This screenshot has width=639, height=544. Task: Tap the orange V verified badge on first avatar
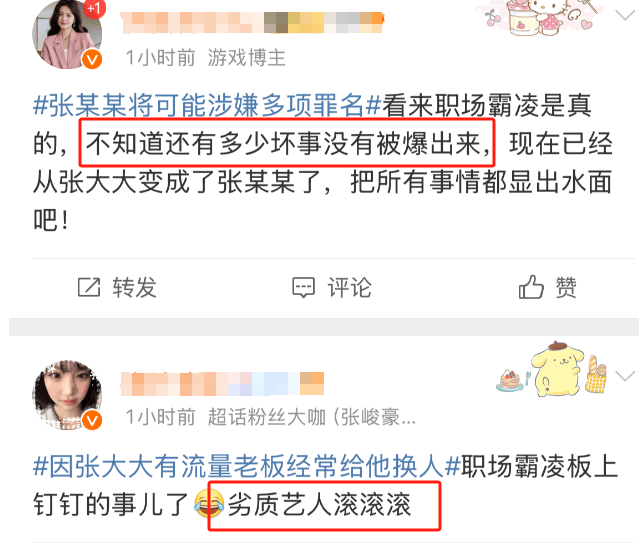(92, 59)
